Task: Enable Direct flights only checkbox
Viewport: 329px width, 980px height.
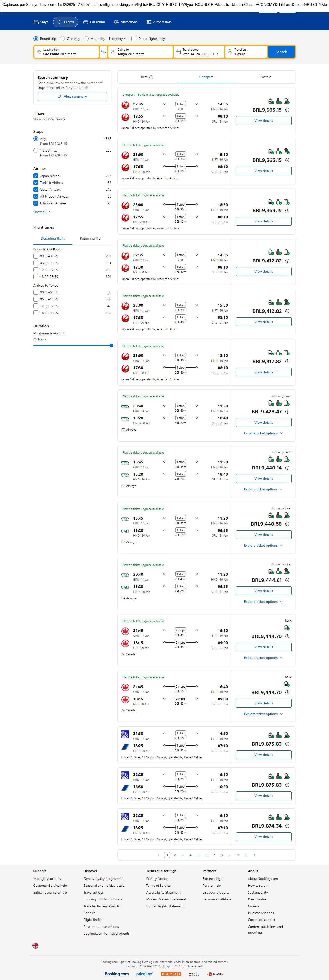Action: click(134, 38)
